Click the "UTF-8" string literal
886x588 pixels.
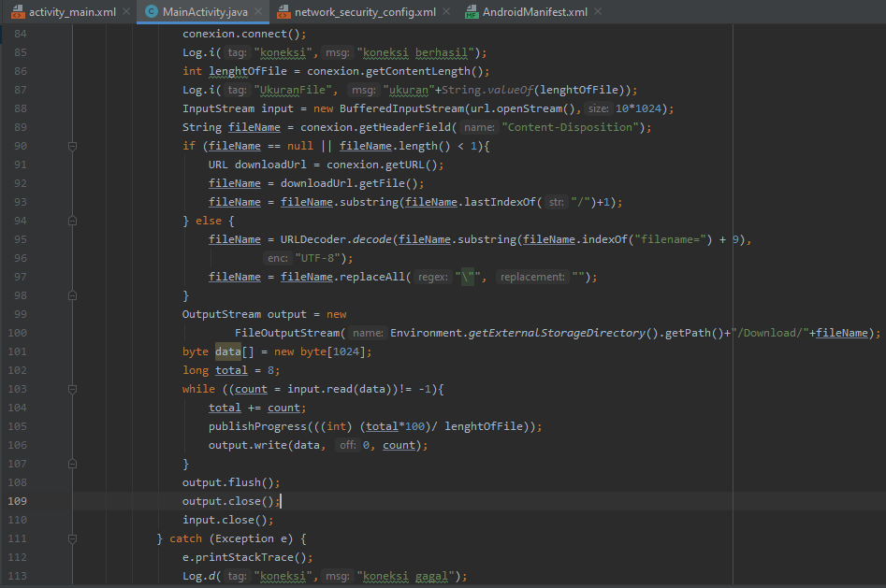(317, 258)
